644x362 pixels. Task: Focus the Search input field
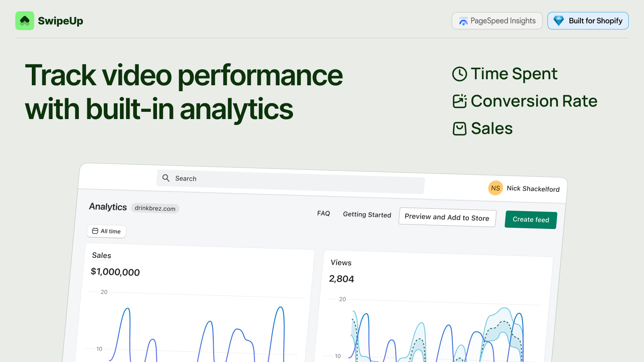point(291,182)
